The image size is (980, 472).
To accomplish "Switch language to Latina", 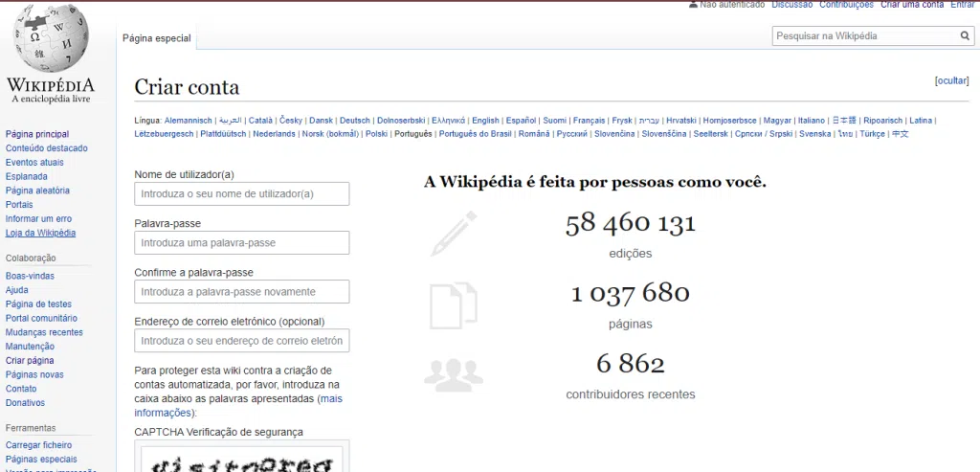I will 921,120.
